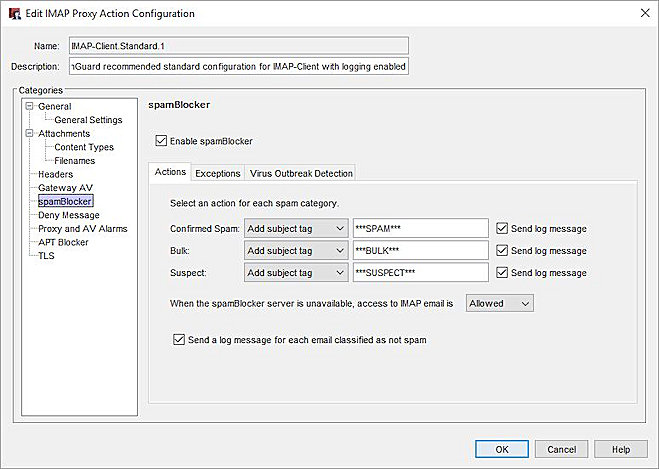Change the server unavailable access dropdown
This screenshot has width=659, height=469.
pyautogui.click(x=500, y=303)
